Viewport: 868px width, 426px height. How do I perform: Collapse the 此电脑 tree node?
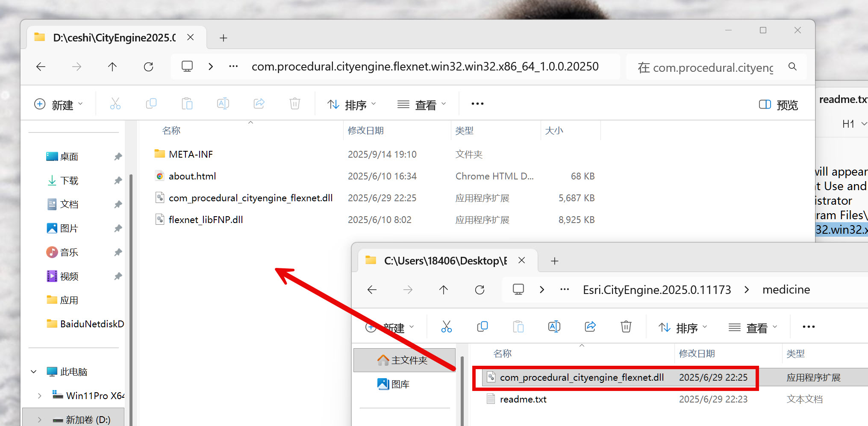pos(34,372)
